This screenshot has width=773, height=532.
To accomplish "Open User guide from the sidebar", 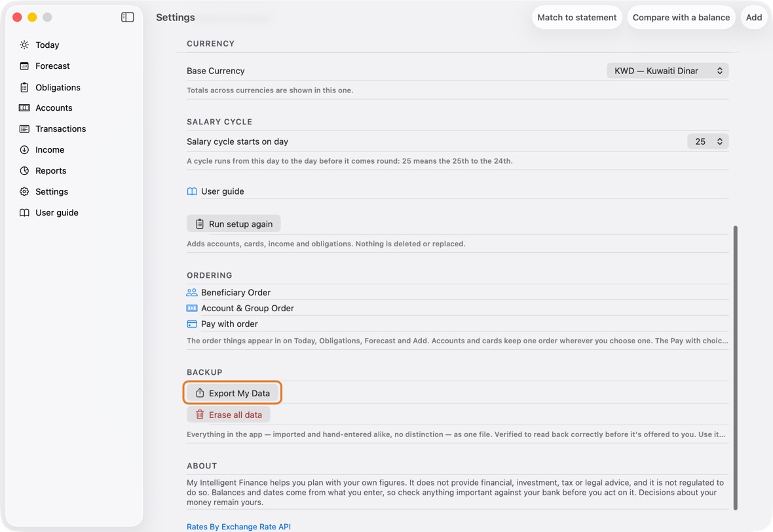I will 57,212.
